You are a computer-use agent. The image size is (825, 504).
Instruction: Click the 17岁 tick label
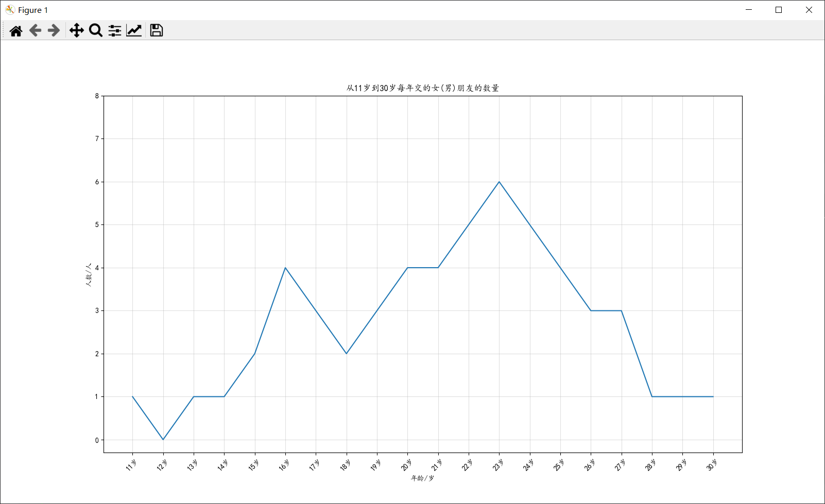point(315,465)
